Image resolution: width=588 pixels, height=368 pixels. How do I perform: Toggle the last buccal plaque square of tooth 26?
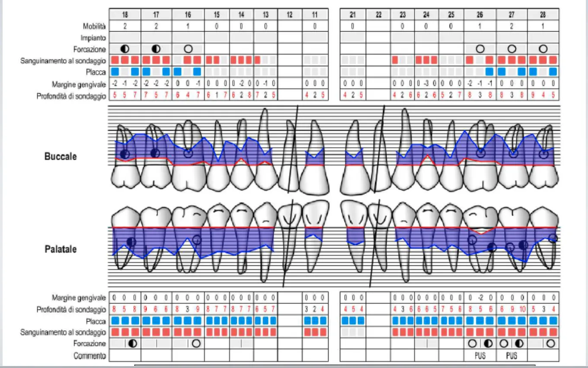tap(489, 71)
